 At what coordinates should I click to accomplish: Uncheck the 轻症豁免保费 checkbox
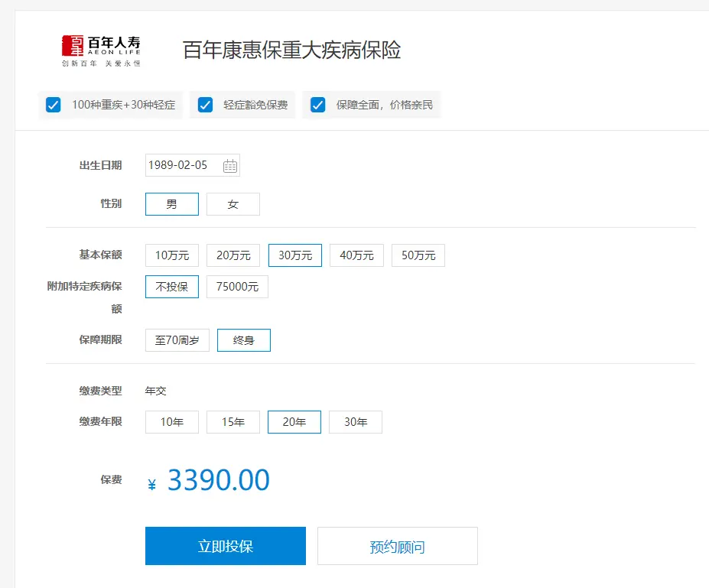point(205,105)
